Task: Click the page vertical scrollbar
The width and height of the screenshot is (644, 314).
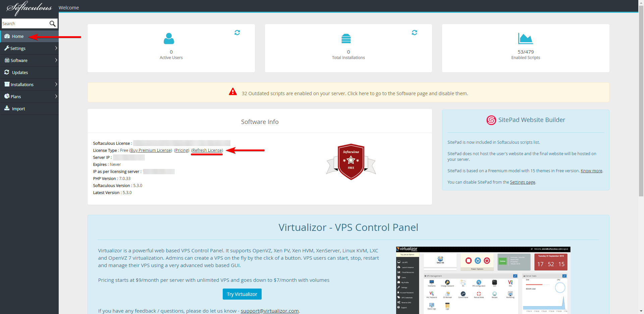Action: click(641, 101)
